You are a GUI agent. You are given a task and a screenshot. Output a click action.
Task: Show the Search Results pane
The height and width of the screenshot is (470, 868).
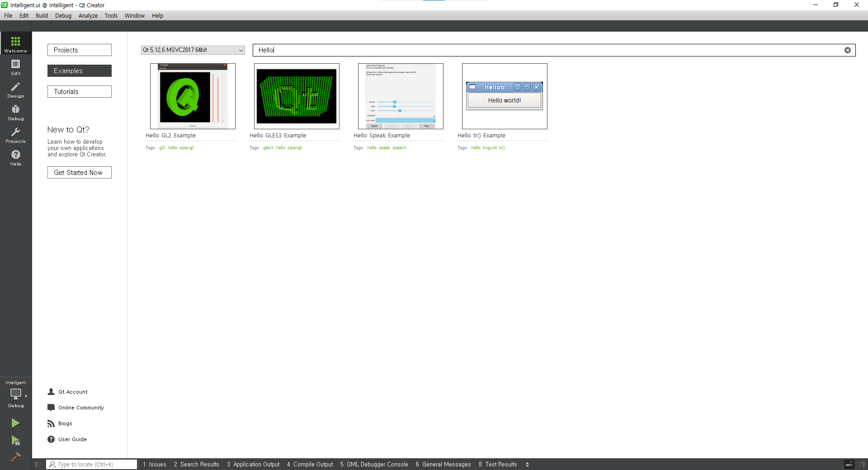pos(197,464)
